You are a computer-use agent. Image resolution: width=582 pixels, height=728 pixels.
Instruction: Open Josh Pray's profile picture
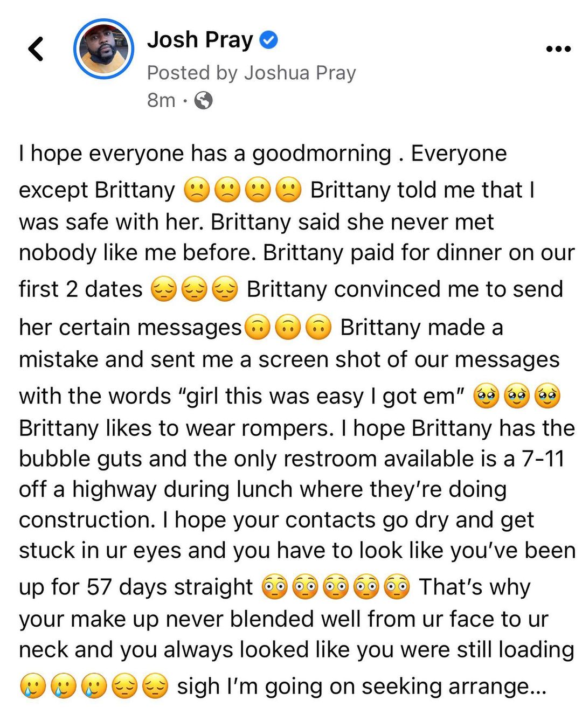click(103, 49)
